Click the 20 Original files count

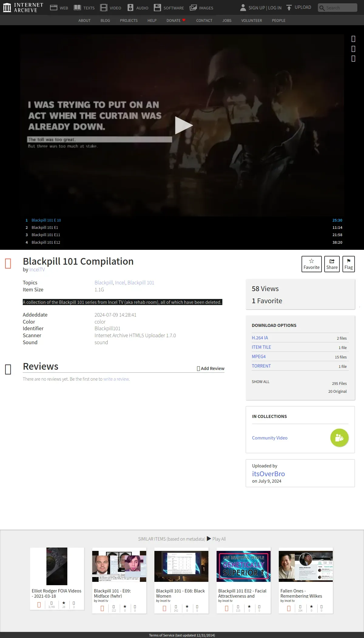click(337, 391)
